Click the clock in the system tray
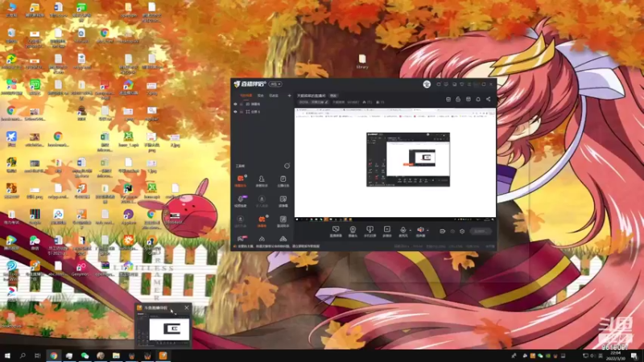This screenshot has height=362, width=644. pyautogui.click(x=616, y=356)
